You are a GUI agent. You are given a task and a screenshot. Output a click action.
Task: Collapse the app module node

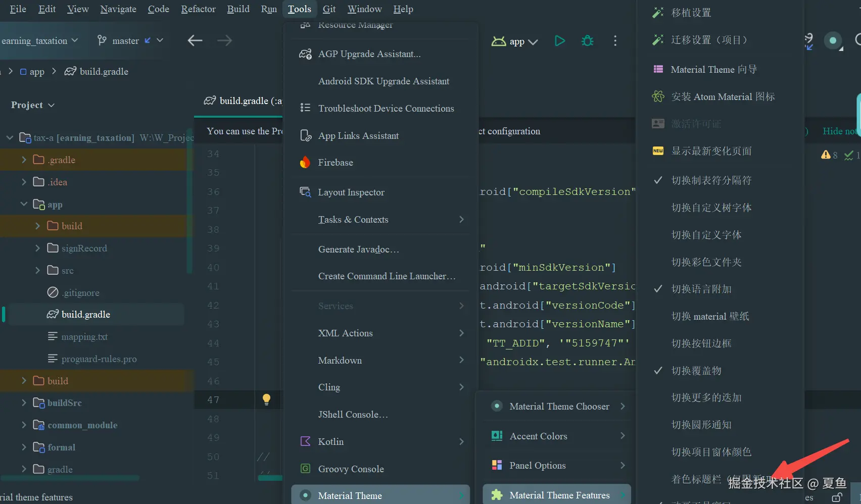24,204
